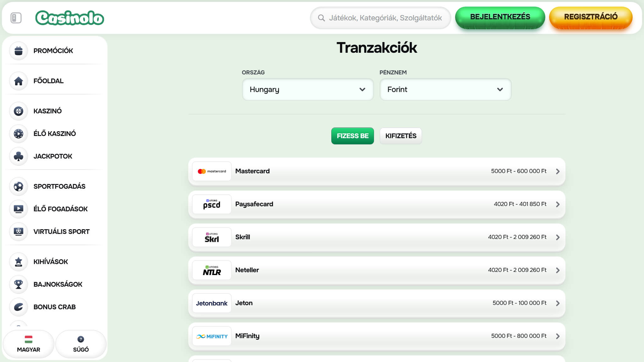644x362 pixels.
Task: Click the Bajnokságok trophy icon
Action: (19, 284)
